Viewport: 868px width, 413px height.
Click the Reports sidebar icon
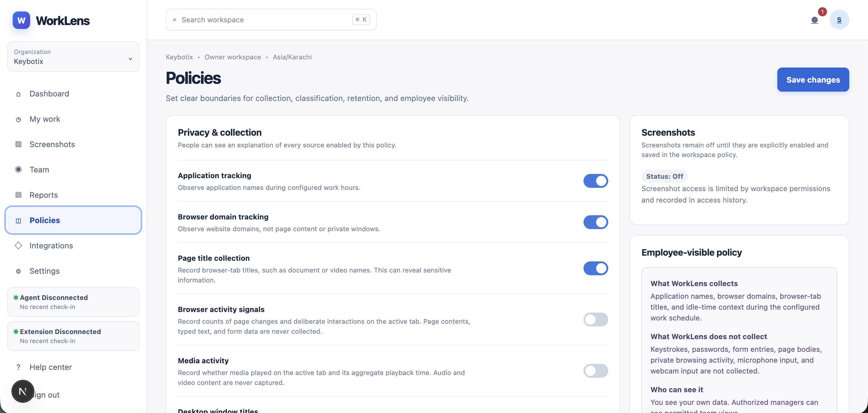tap(18, 195)
